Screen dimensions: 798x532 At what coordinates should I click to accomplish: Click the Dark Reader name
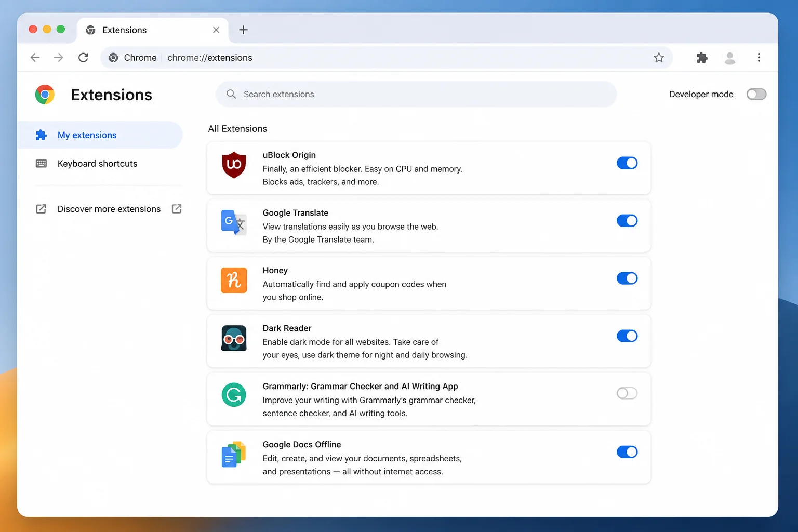coord(287,328)
